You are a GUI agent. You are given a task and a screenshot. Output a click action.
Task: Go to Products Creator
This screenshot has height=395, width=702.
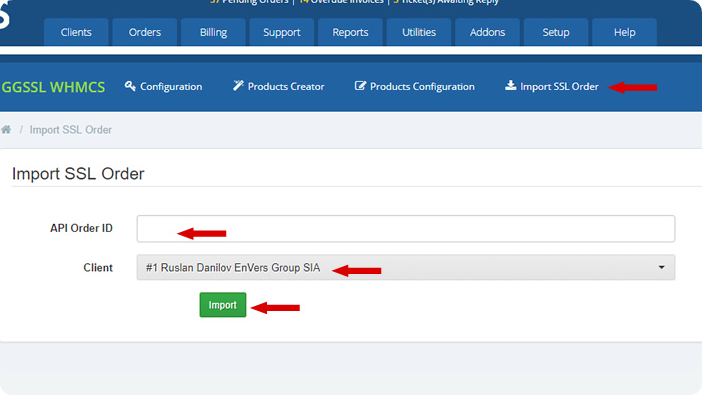pos(286,86)
